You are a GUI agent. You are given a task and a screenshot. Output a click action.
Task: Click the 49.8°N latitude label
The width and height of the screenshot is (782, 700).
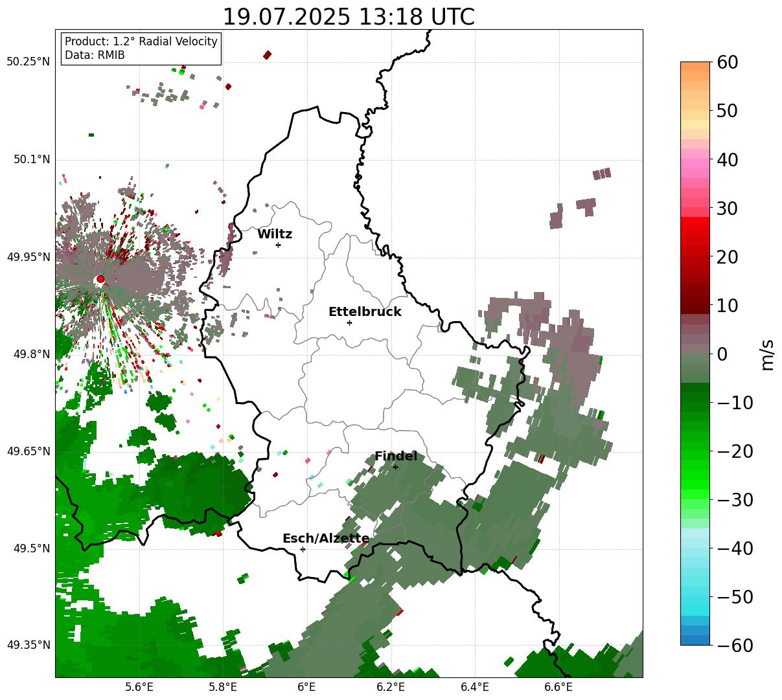(x=32, y=354)
